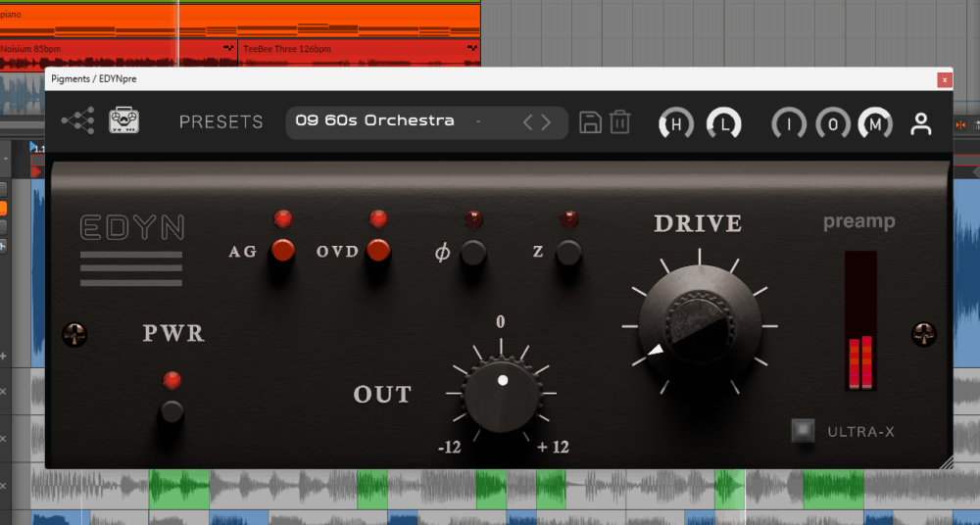Click the tape machine icon in header
Viewport: 980px width, 525px height.
123,120
